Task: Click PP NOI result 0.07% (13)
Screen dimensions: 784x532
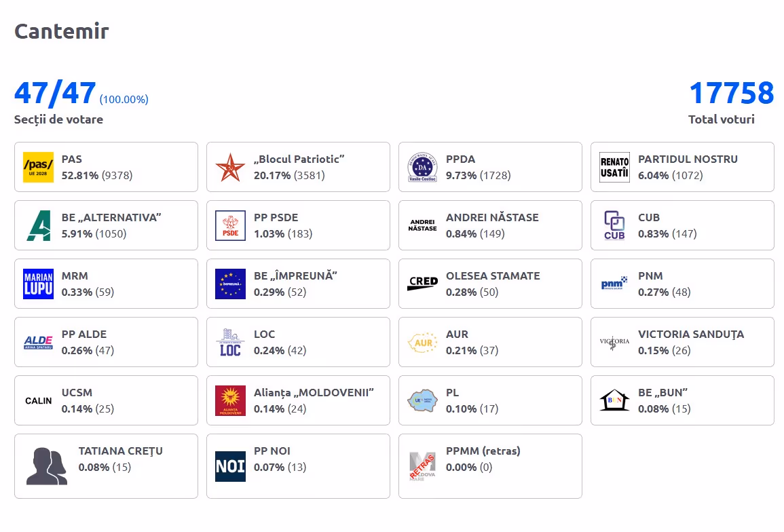Action: click(280, 468)
